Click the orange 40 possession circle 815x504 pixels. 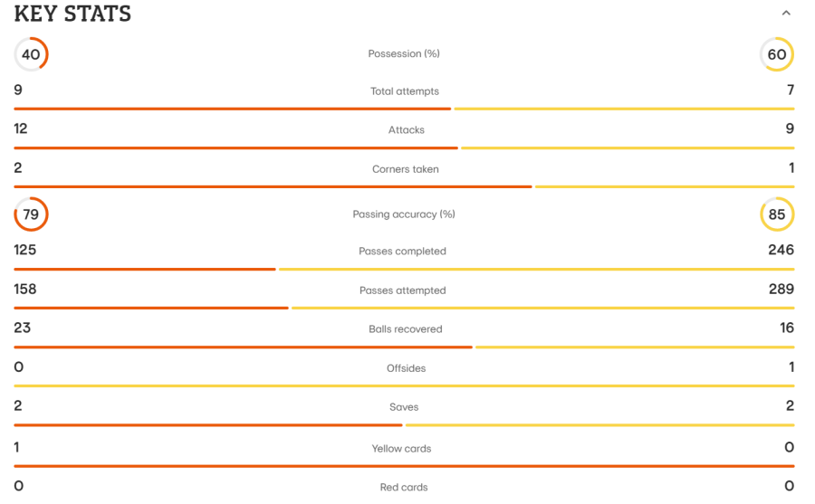tap(31, 54)
